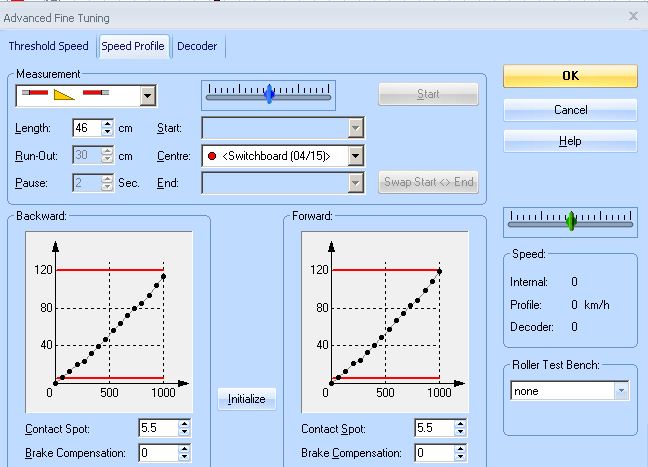The width and height of the screenshot is (648, 467).
Task: Click the Length input field
Action: click(x=87, y=128)
